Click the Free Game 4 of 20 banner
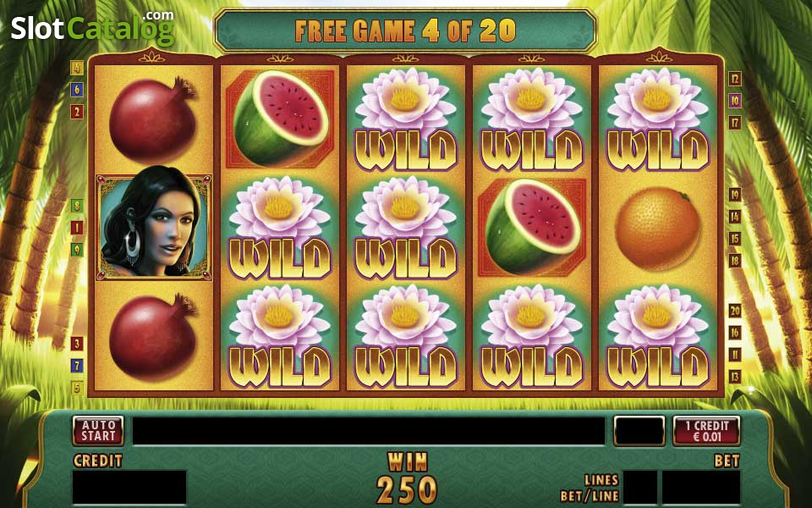The height and width of the screenshot is (508, 812). (405, 30)
